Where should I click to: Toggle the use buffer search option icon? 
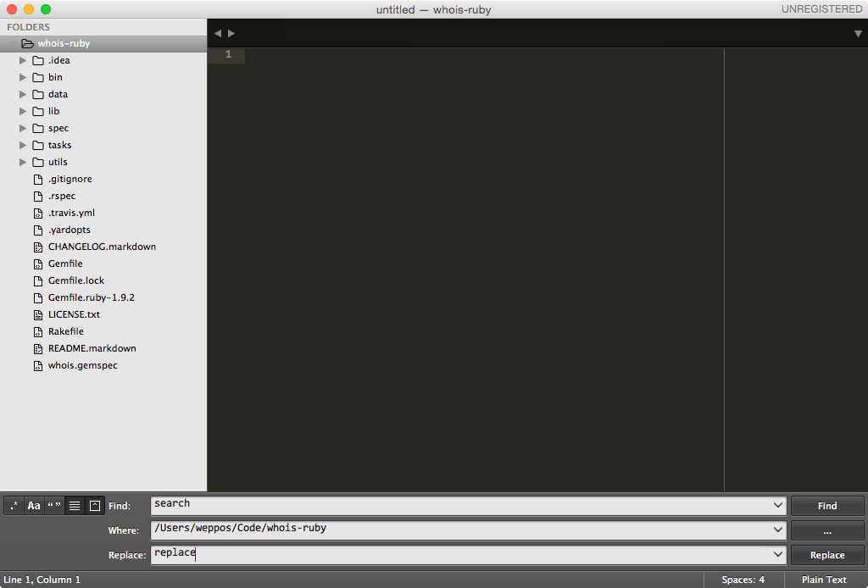click(x=96, y=505)
